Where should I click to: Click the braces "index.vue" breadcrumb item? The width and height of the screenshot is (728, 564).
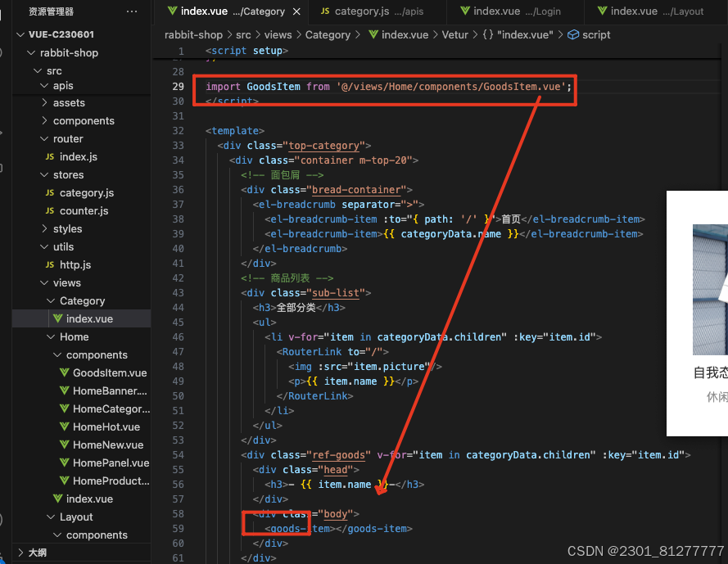click(x=518, y=35)
